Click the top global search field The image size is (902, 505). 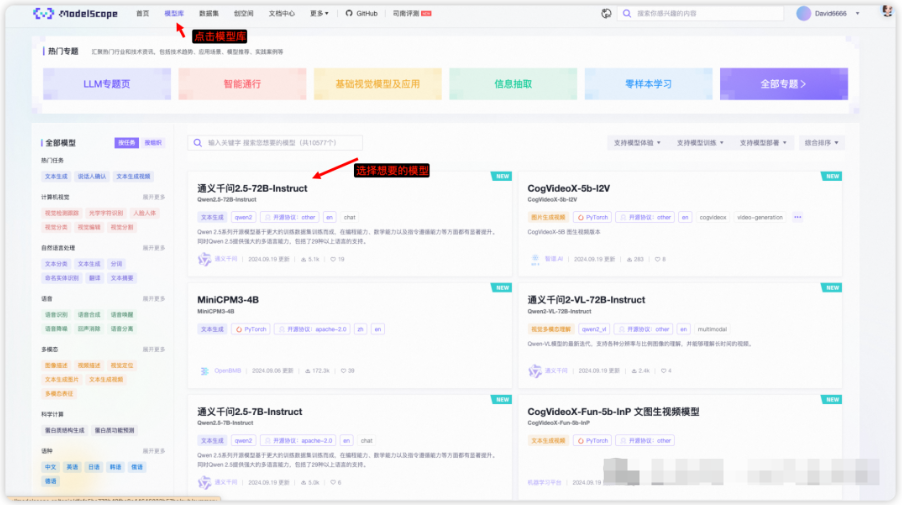[701, 13]
